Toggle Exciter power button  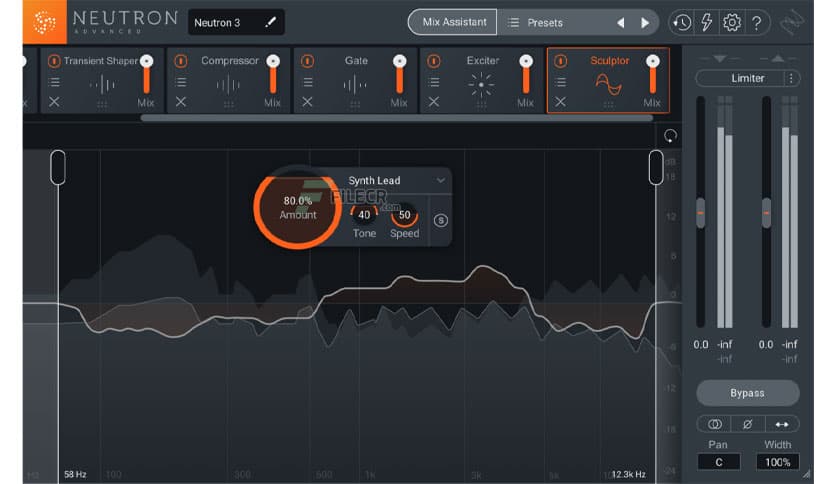point(434,61)
